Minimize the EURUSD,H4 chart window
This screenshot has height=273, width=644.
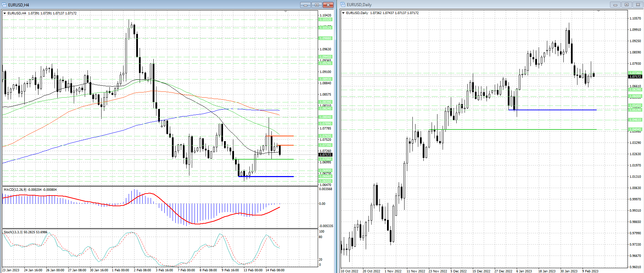pyautogui.click(x=305, y=5)
